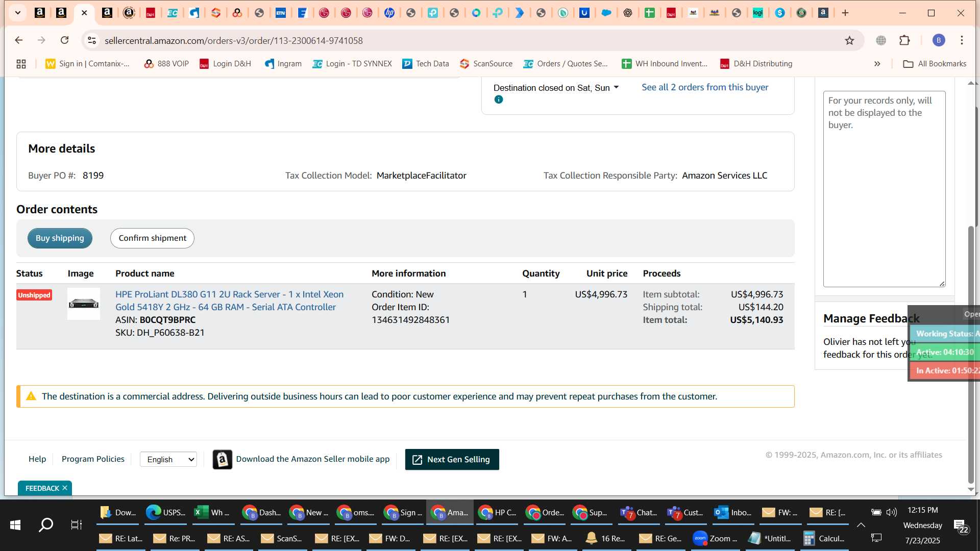The width and height of the screenshot is (980, 551).
Task: Close the current active tab
Action: pyautogui.click(x=85, y=13)
